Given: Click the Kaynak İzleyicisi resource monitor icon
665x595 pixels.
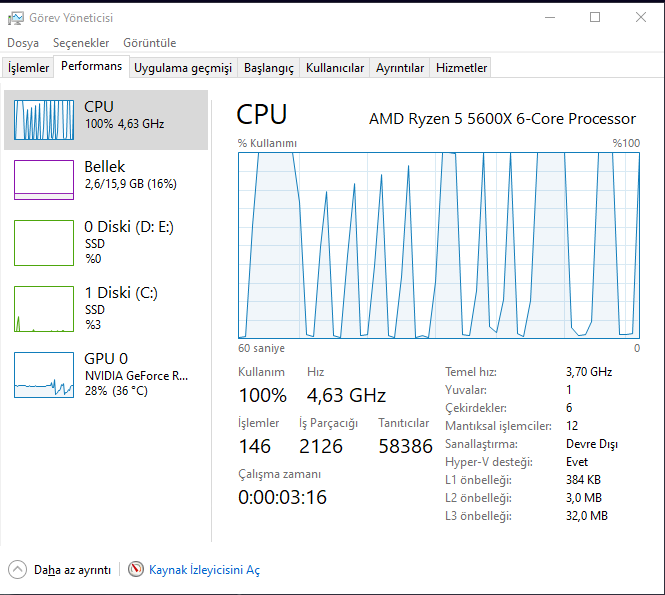Looking at the screenshot, I should 136,569.
